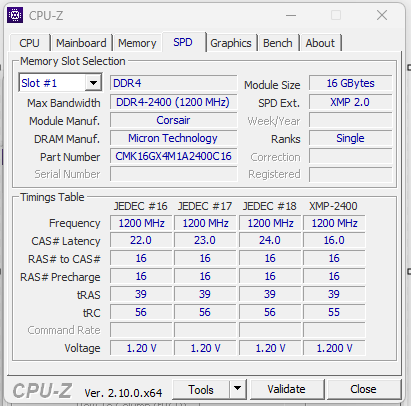The height and width of the screenshot is (406, 411).
Task: Switch to the CPU tab
Action: pos(29,43)
